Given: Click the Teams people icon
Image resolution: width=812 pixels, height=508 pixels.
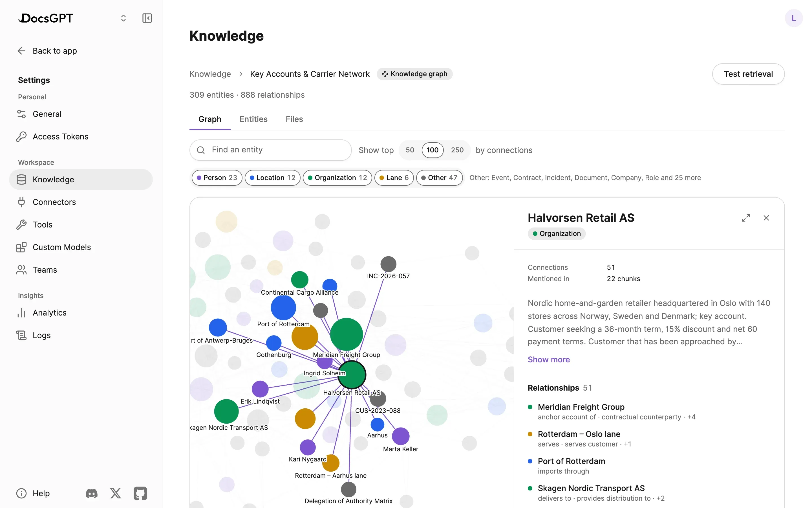Looking at the screenshot, I should point(21,270).
